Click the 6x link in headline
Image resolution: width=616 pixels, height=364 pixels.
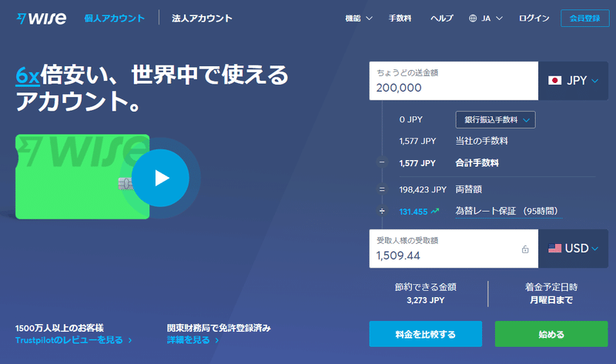[28, 75]
